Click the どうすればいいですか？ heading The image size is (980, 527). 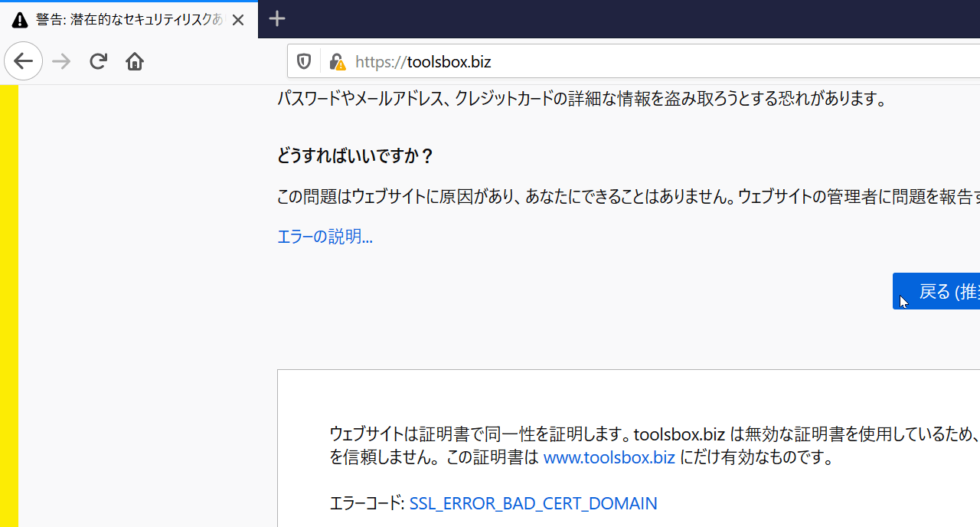pyautogui.click(x=356, y=156)
